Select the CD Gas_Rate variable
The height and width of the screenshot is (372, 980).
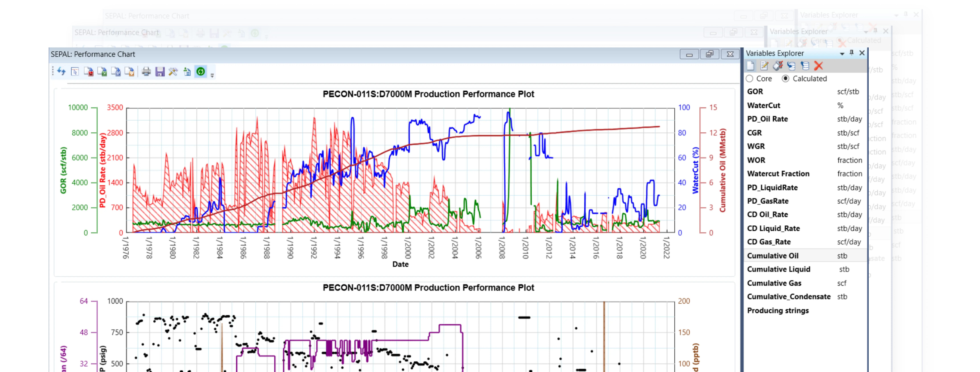pyautogui.click(x=805, y=242)
